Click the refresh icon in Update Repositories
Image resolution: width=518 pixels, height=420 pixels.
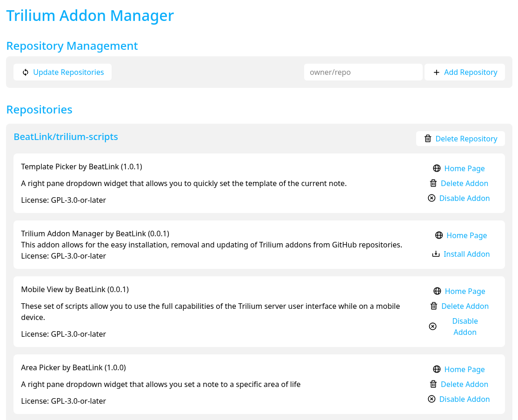click(26, 73)
